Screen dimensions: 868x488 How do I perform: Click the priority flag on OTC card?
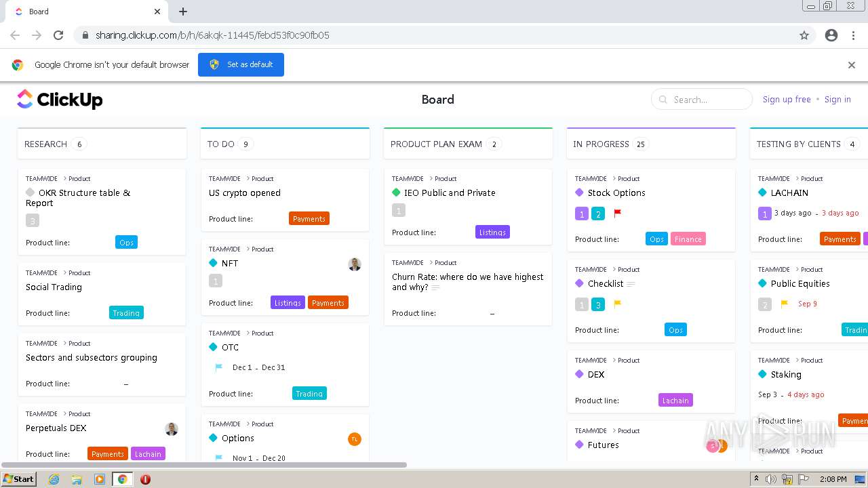coord(219,367)
